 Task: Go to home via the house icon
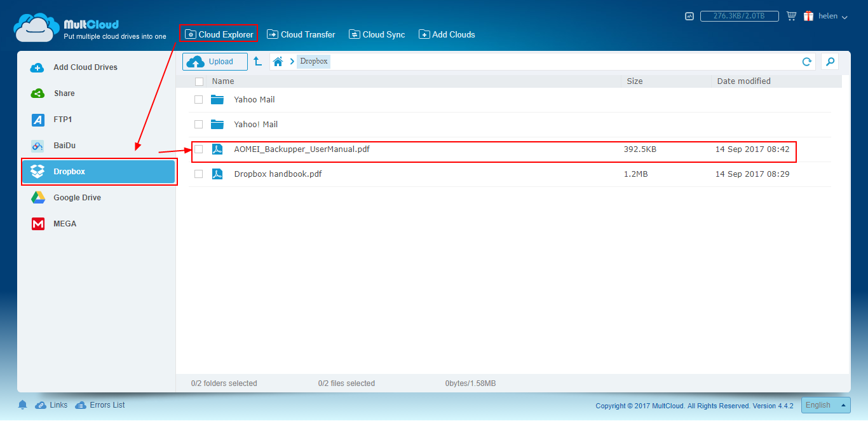coord(278,62)
